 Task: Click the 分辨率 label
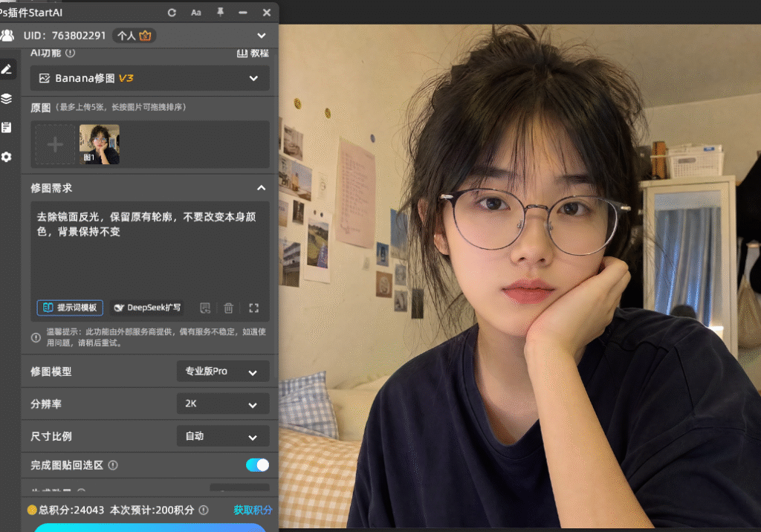click(46, 404)
